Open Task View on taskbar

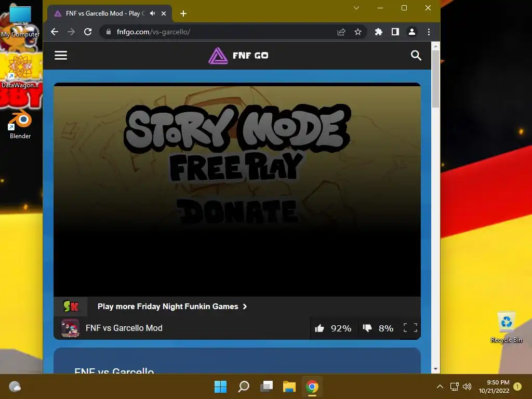pos(267,387)
